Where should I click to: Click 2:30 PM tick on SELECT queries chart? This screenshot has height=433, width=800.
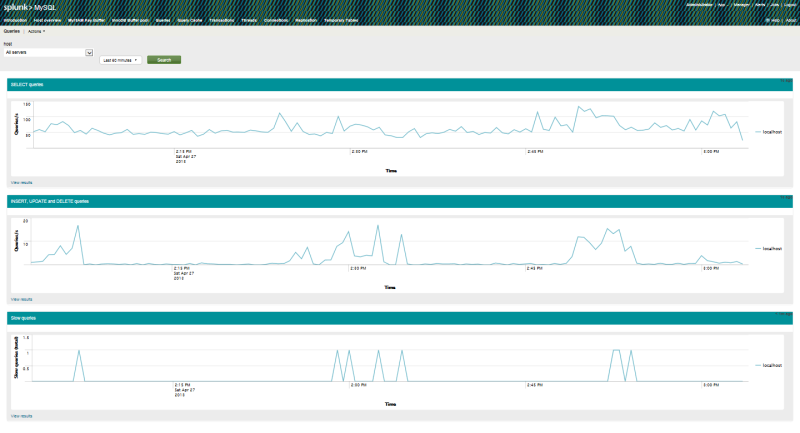359,151
